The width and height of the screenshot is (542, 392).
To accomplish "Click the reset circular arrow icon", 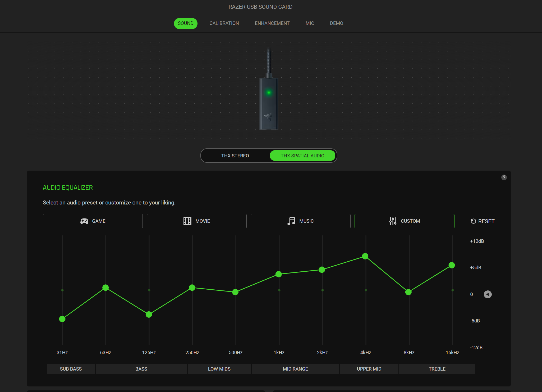I will [x=473, y=221].
